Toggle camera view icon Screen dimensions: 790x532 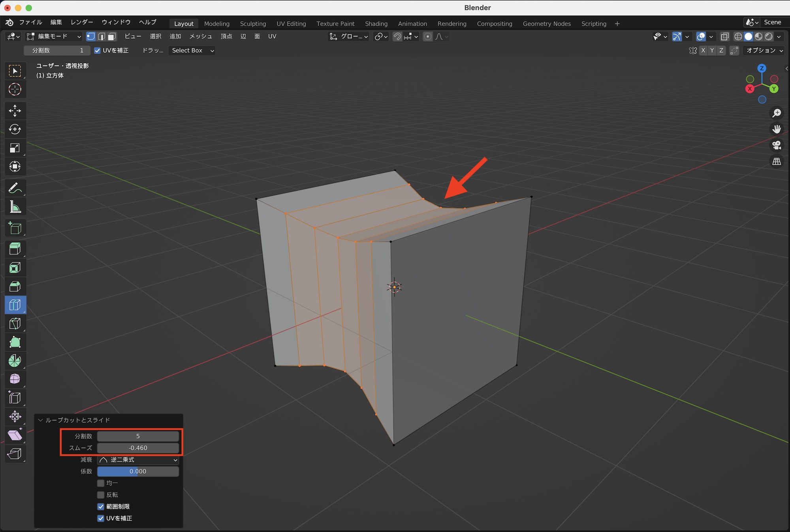pos(777,145)
